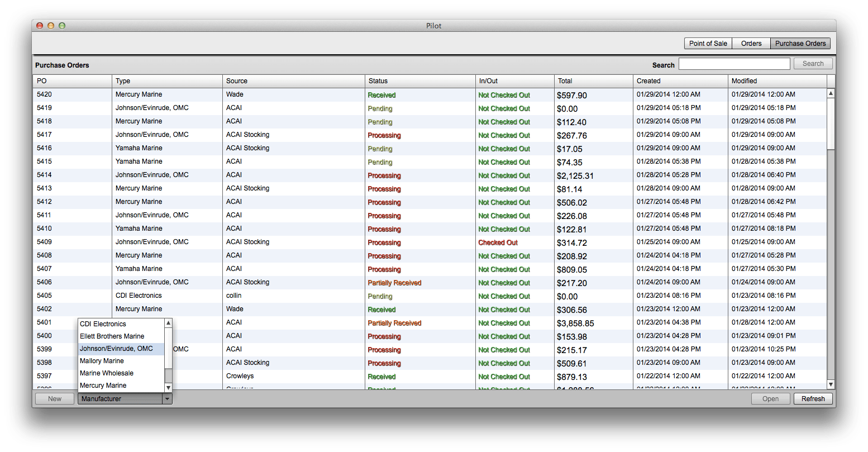Viewport: 868px width, 452px height.
Task: Click the $3,858.85 total
Action: (x=575, y=323)
